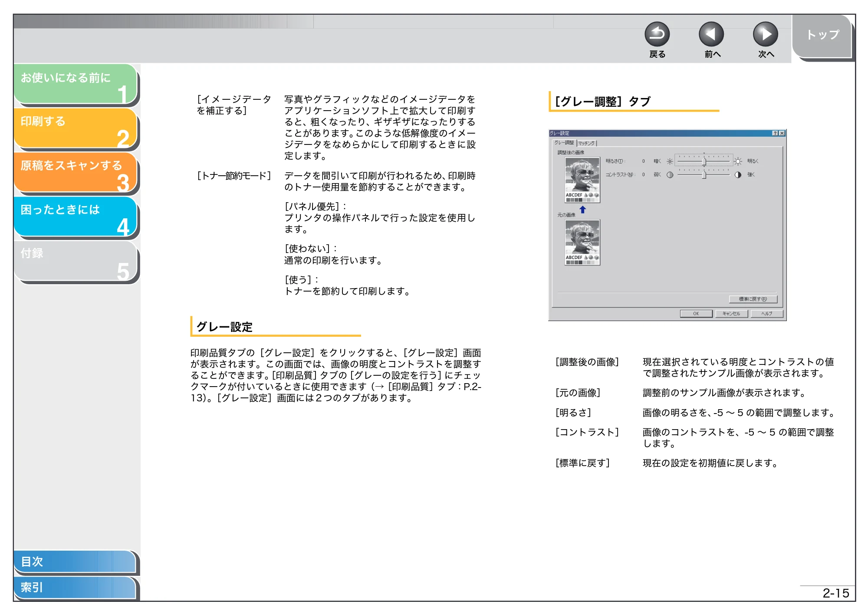This screenshot has width=868, height=614.
Task: Switch to the マッチング tab in the dialog
Action: coord(587,143)
